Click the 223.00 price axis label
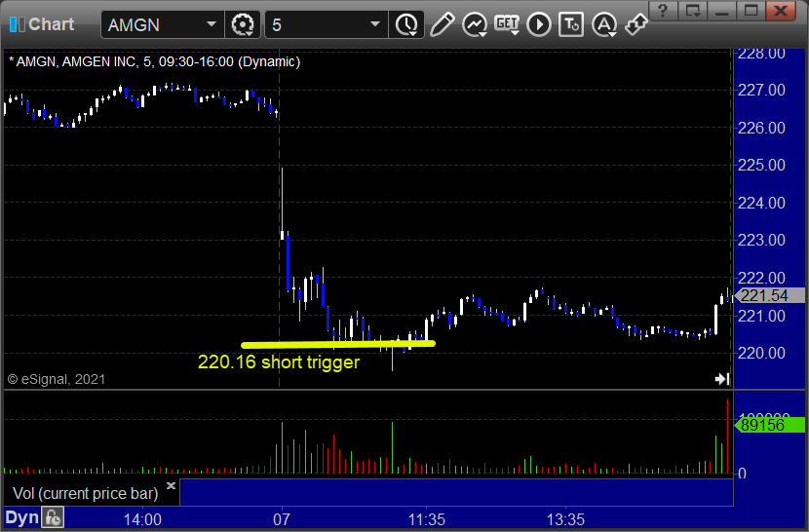Image resolution: width=809 pixels, height=532 pixels. pos(761,240)
